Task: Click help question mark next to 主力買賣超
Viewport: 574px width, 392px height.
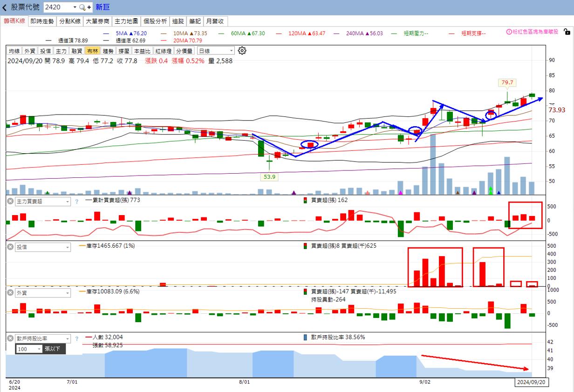Action: pyautogui.click(x=76, y=202)
